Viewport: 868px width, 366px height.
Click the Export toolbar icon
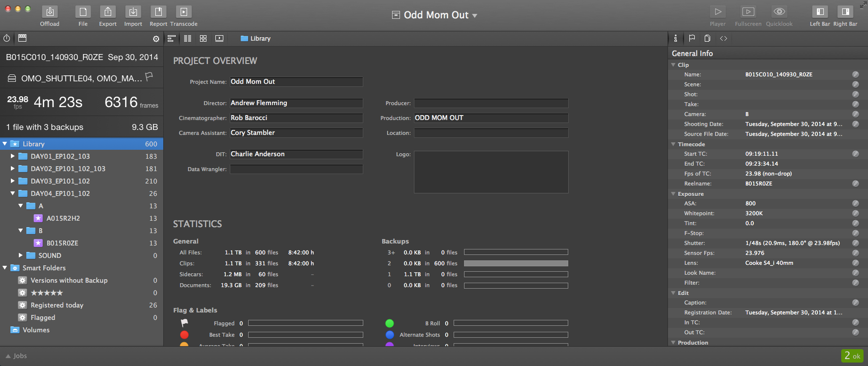[108, 12]
